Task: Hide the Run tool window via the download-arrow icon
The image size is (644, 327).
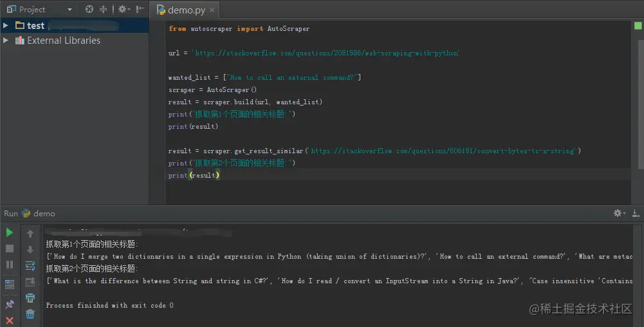Action: click(636, 213)
